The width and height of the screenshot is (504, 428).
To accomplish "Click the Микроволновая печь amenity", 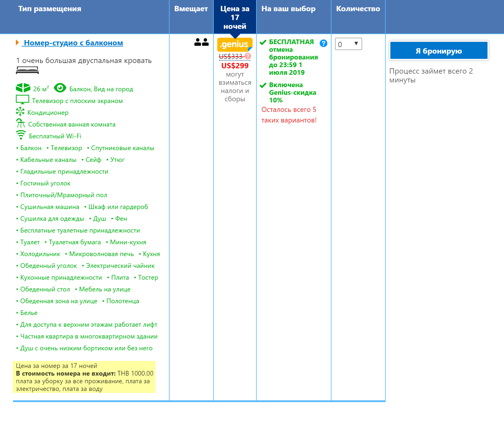I will pyautogui.click(x=102, y=254).
